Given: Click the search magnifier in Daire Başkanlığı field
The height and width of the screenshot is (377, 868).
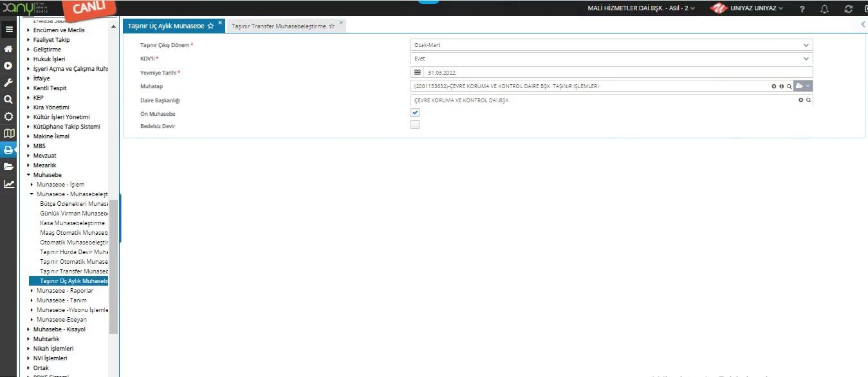Looking at the screenshot, I should coord(808,100).
